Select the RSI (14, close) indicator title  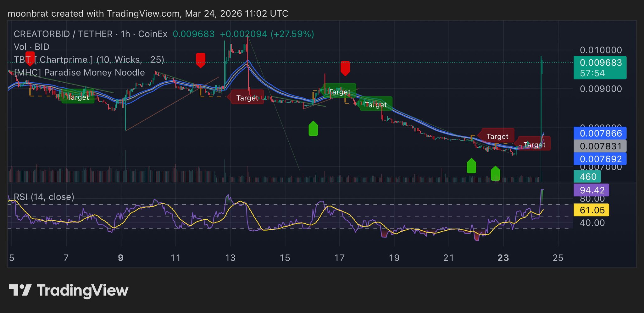click(44, 197)
